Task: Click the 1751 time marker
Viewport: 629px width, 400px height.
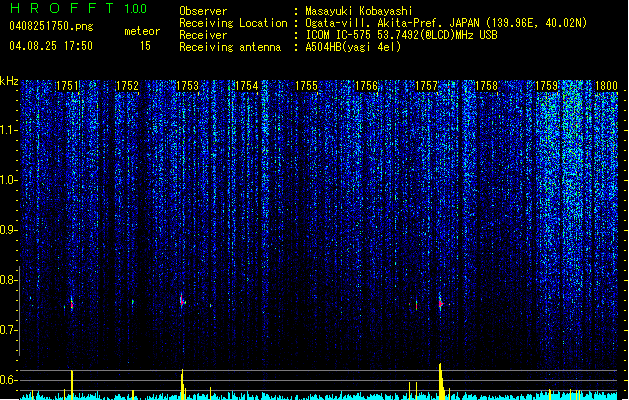Action: (67, 86)
